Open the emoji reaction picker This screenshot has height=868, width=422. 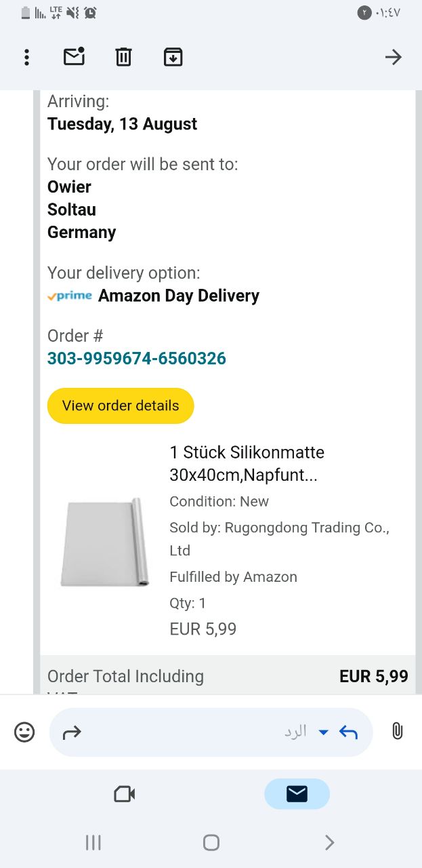pyautogui.click(x=24, y=732)
